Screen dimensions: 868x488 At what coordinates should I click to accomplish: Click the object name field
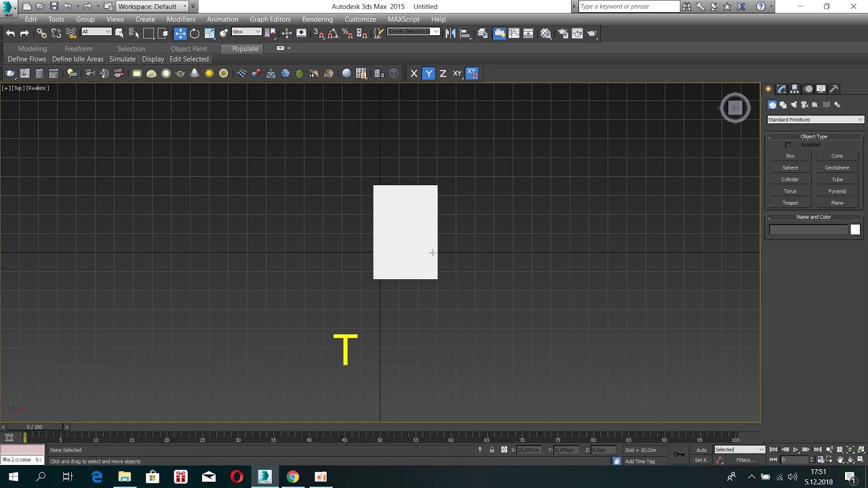click(808, 230)
